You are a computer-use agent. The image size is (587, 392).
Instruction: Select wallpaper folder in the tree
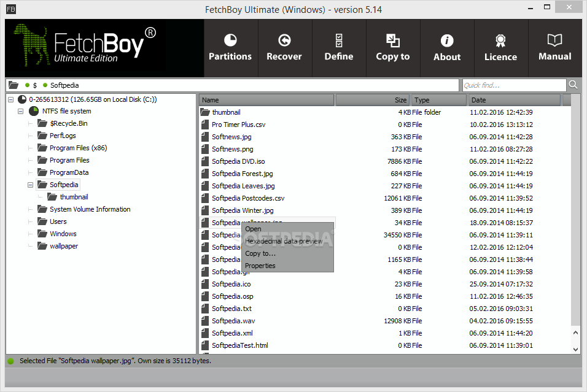pos(64,246)
